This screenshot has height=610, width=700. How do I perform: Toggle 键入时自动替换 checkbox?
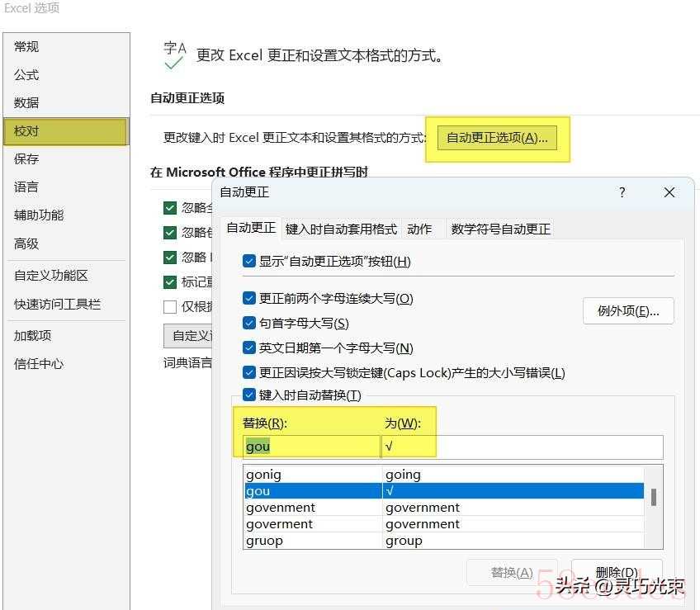click(x=249, y=395)
